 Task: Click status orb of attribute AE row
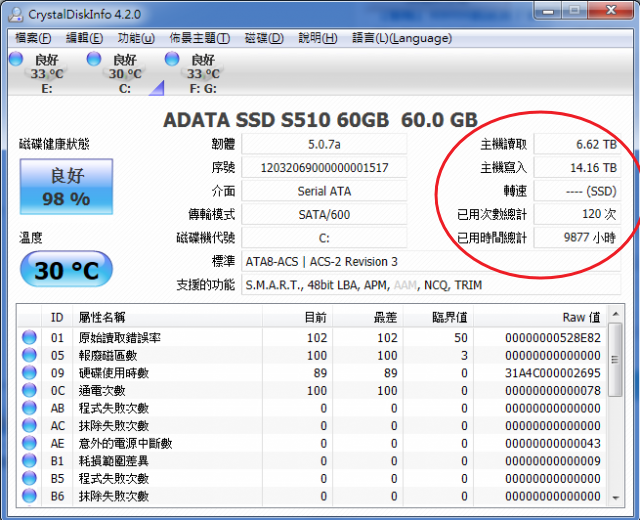[29, 442]
